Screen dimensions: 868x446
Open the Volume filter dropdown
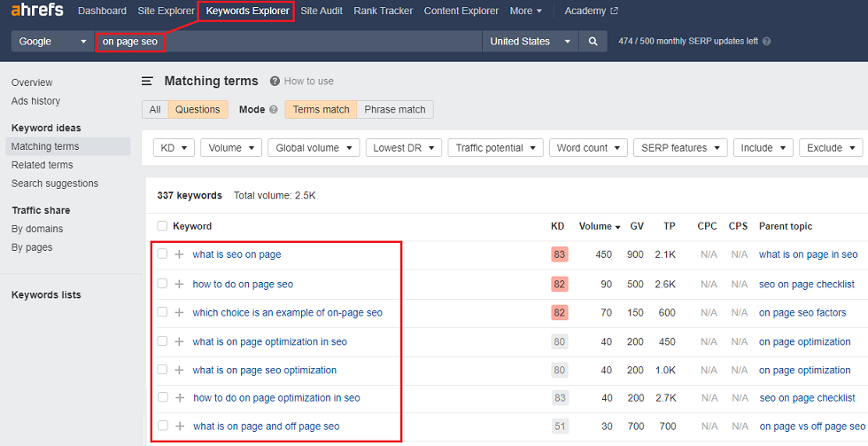(x=231, y=148)
